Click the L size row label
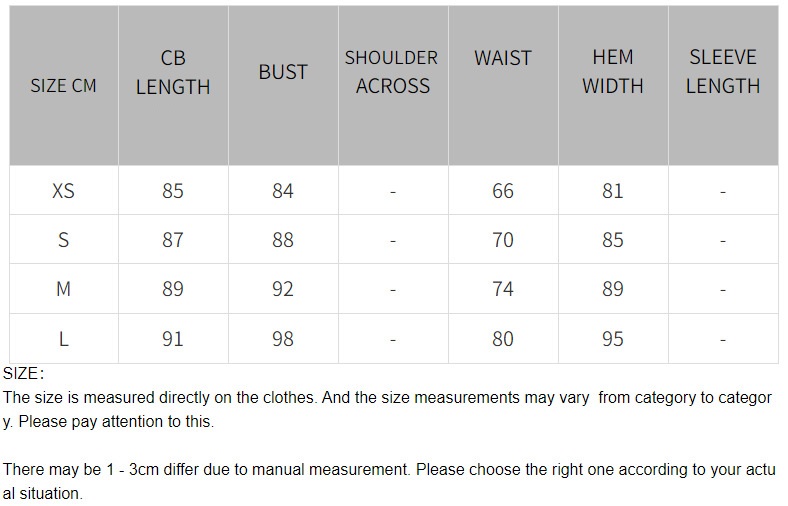The height and width of the screenshot is (506, 788). 63,339
